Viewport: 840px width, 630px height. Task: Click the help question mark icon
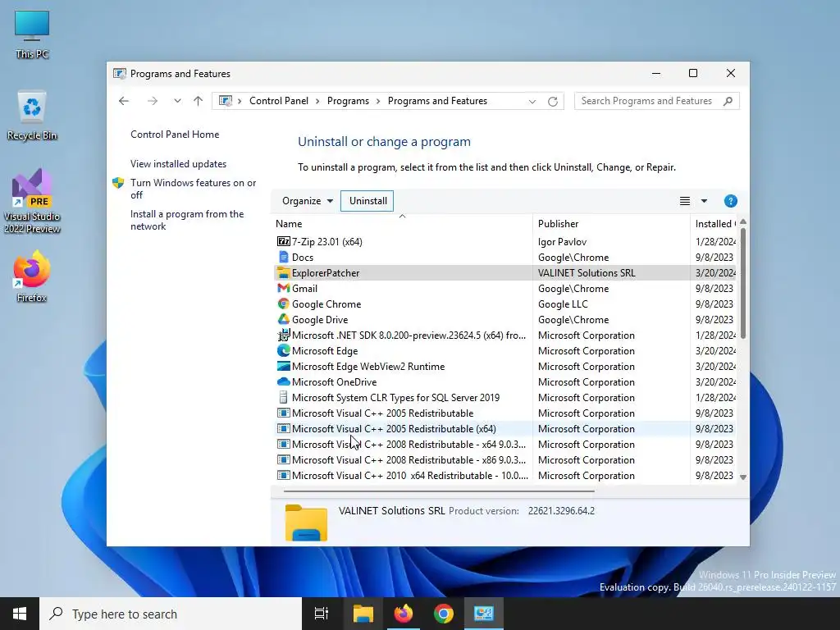point(730,201)
